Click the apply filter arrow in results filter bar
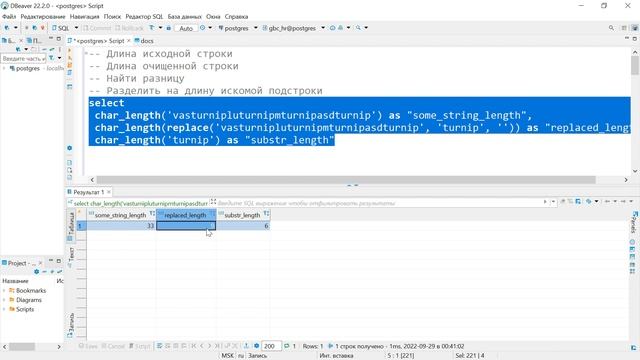The width and height of the screenshot is (640, 360). pyautogui.click(x=545, y=202)
